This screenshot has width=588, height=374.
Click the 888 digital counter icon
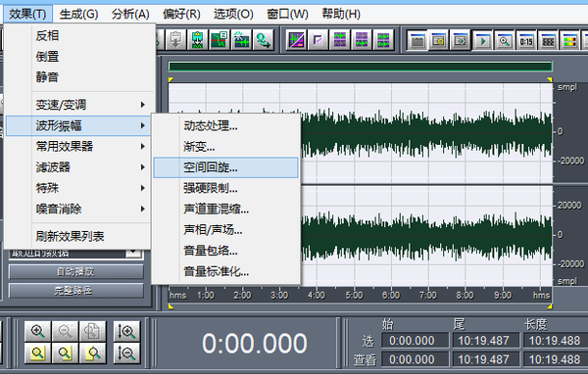click(548, 40)
